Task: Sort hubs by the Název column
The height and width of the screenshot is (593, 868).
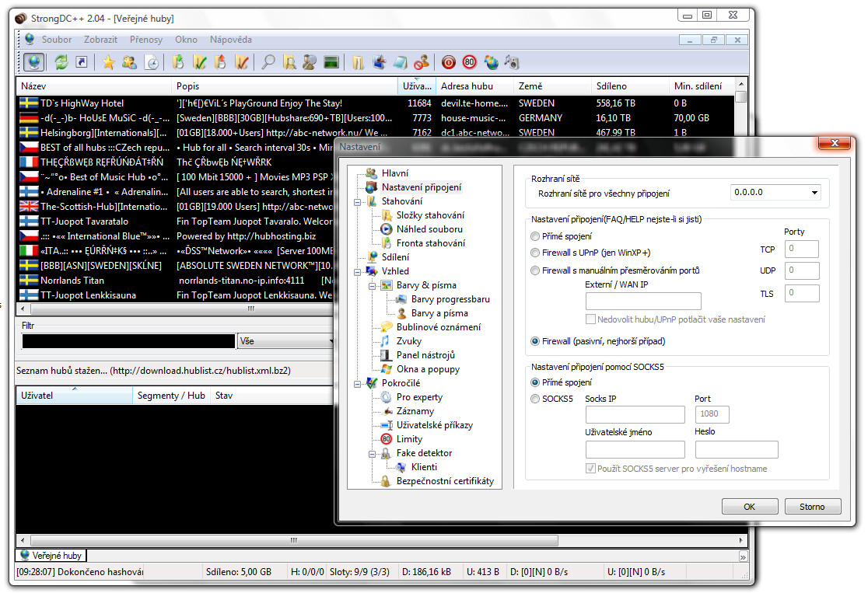Action: [93, 86]
